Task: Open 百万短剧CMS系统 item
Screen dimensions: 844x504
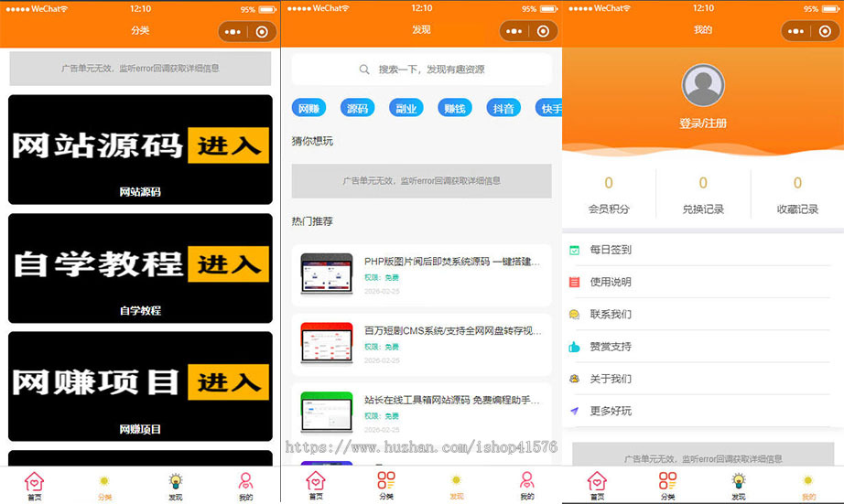Action: click(x=421, y=344)
